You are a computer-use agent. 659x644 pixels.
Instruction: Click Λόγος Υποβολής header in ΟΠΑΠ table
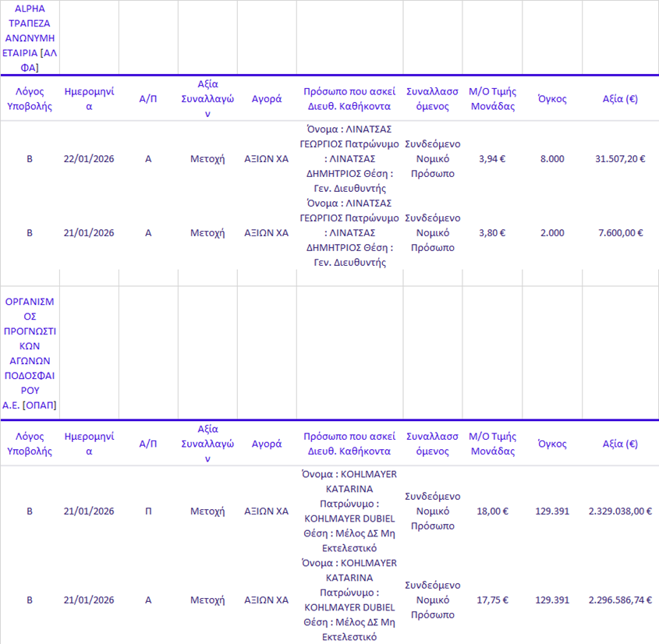(30, 444)
